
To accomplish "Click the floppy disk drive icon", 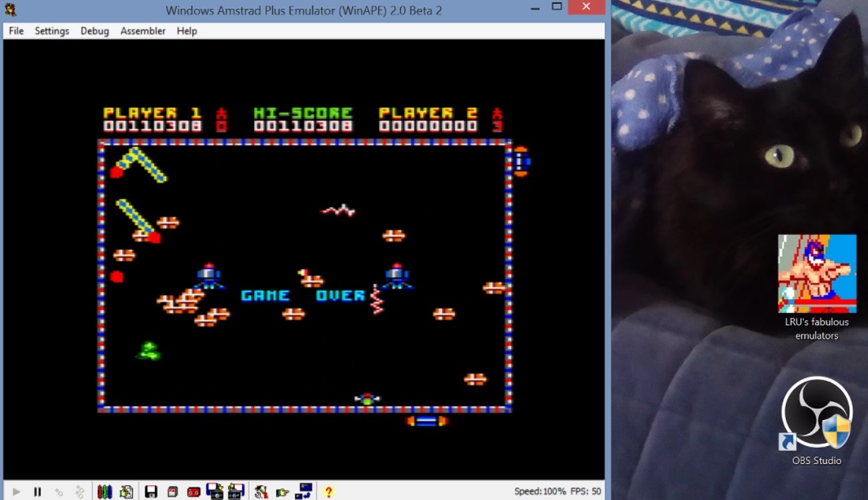I will [151, 492].
